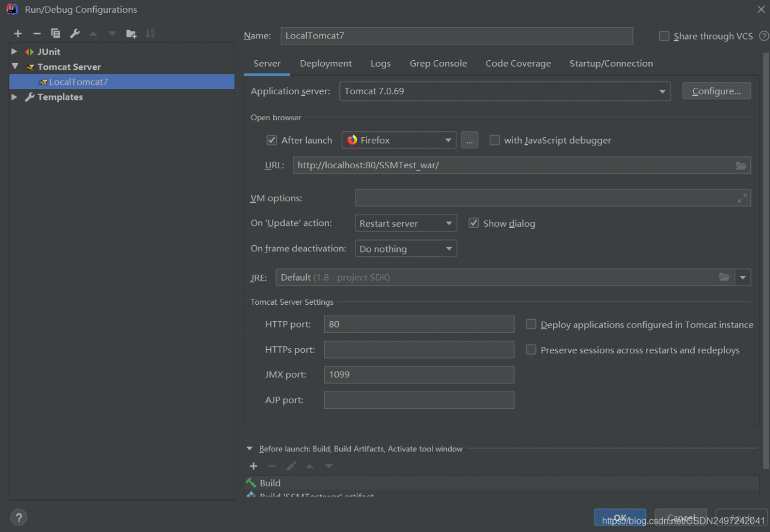Viewport: 770px width, 532px height.
Task: Switch to the Code Coverage tab
Action: (519, 63)
